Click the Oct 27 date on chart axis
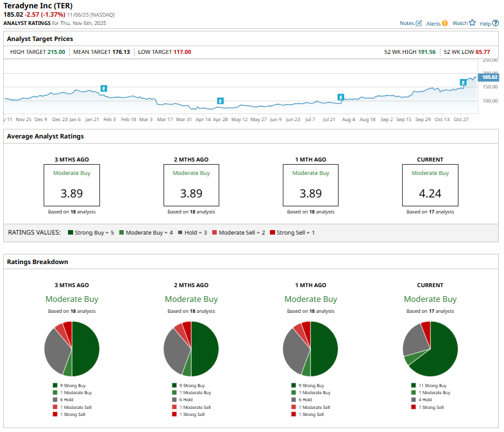Viewport: 504px width, 432px height. (461, 119)
